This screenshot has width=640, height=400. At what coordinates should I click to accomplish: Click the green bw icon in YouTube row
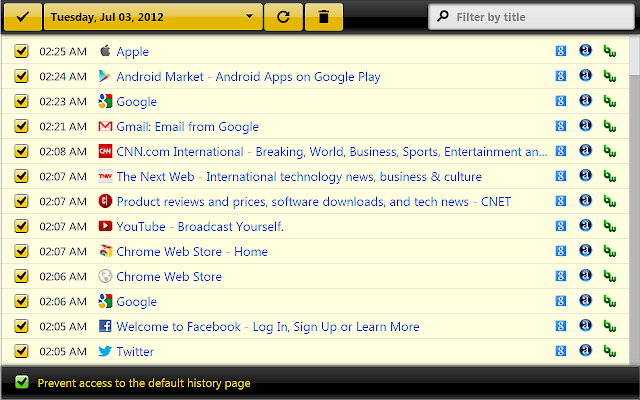[610, 226]
